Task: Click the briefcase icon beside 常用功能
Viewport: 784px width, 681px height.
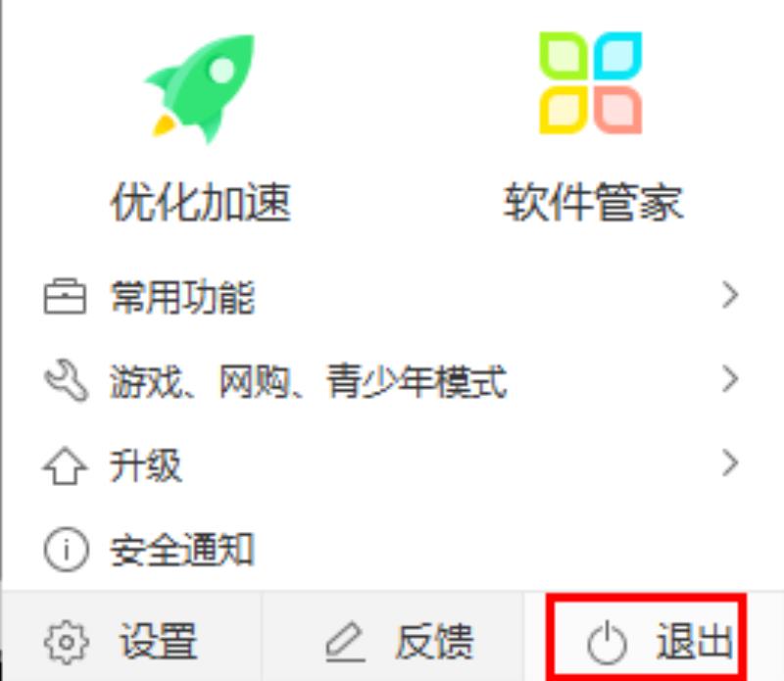Action: (65, 297)
